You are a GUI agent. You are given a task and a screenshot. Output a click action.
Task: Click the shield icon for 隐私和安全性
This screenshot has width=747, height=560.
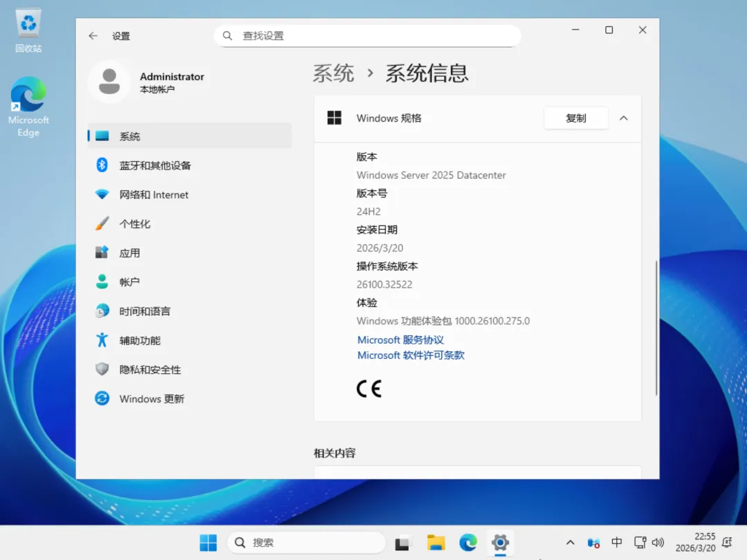tap(102, 369)
